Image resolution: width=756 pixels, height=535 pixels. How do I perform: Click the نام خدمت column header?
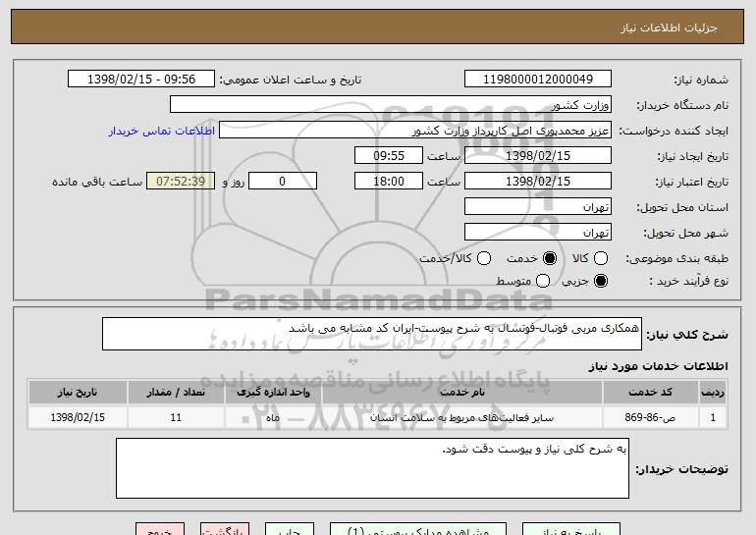tap(462, 393)
